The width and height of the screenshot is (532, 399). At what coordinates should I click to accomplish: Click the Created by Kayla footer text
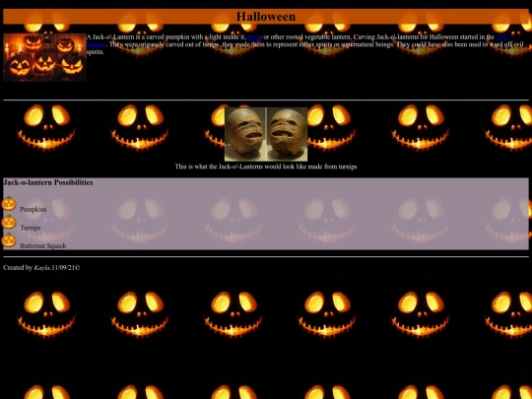click(41, 268)
